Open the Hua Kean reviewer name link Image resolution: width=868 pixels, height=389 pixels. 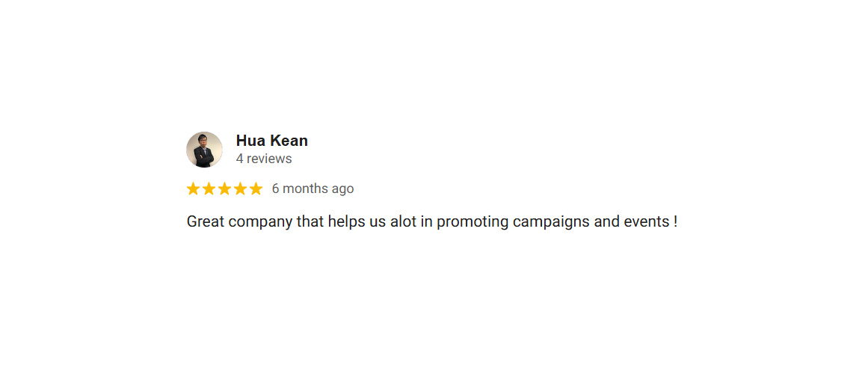(271, 141)
